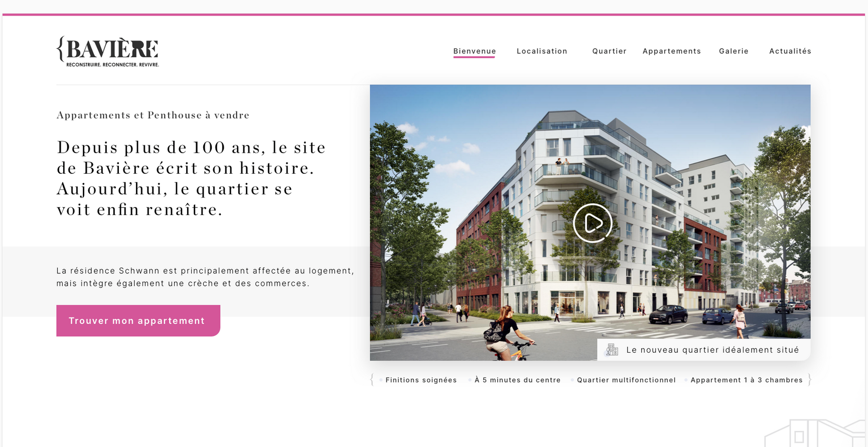The height and width of the screenshot is (447, 868).
Task: Play the building presentation video
Action: 593,223
